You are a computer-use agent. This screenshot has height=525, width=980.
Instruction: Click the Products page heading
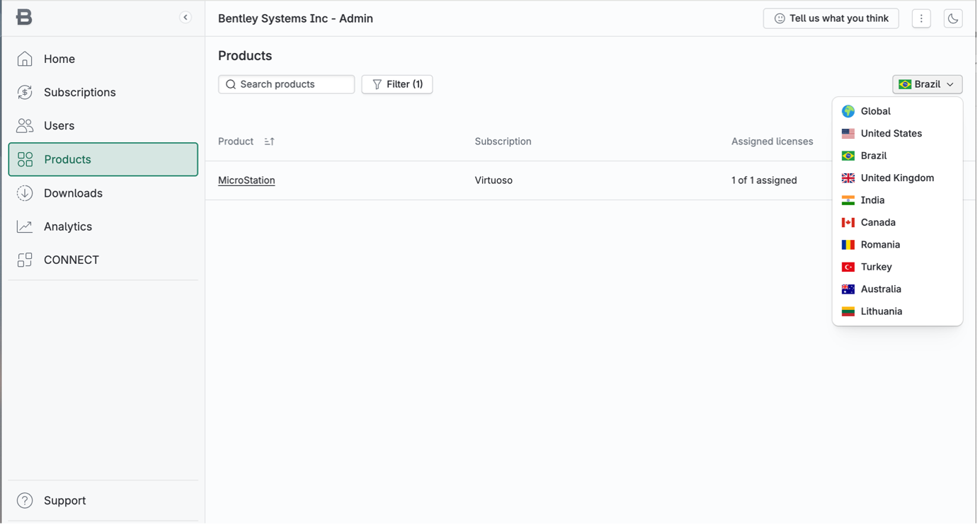tap(245, 56)
